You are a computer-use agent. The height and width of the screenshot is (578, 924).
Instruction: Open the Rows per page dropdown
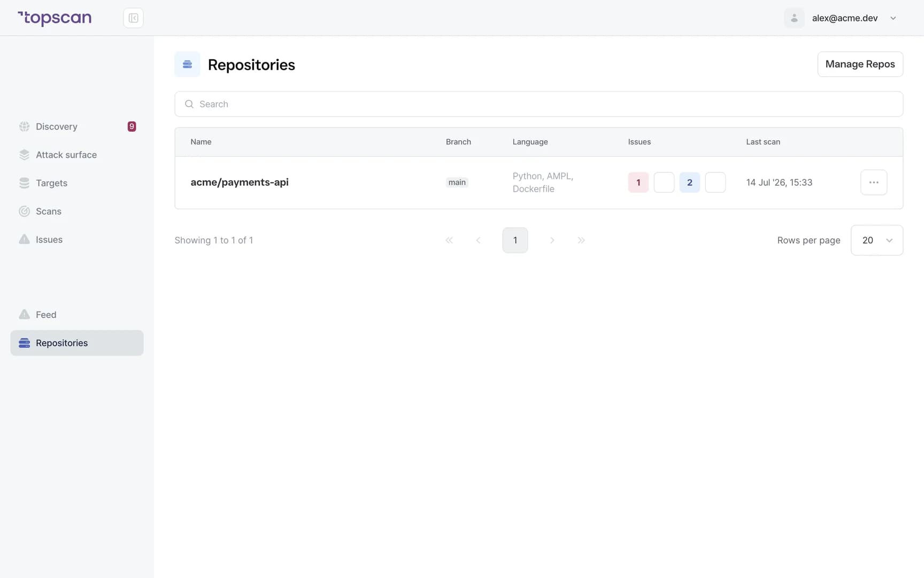pyautogui.click(x=876, y=240)
